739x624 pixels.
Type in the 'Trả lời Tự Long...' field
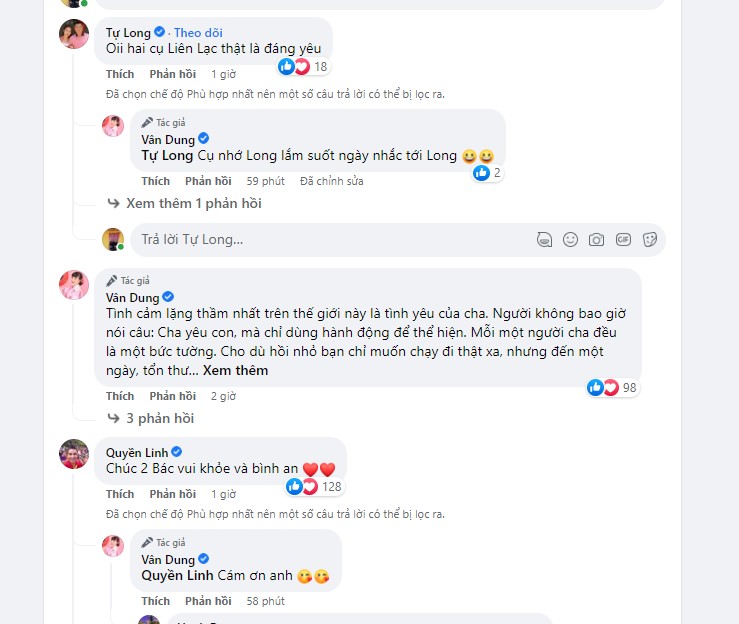330,240
